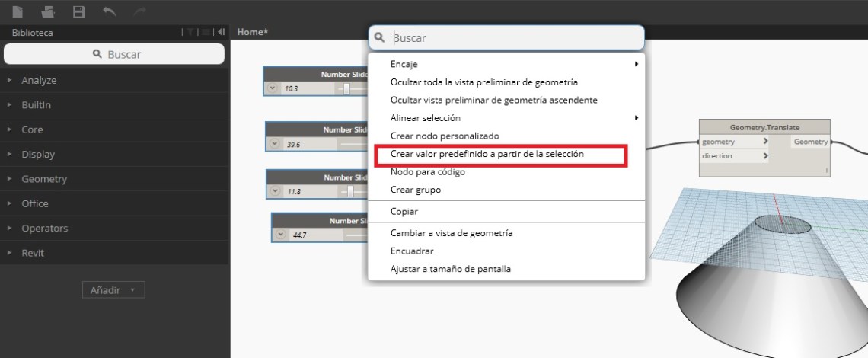Collapse the Biblioteca panel with the arrow icon
The width and height of the screenshot is (868, 358).
click(221, 32)
